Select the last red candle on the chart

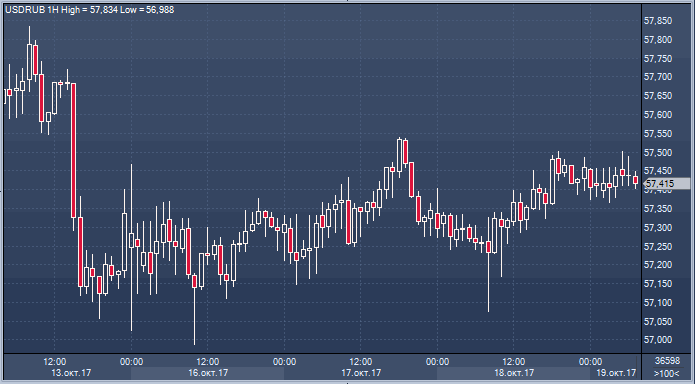pos(636,180)
